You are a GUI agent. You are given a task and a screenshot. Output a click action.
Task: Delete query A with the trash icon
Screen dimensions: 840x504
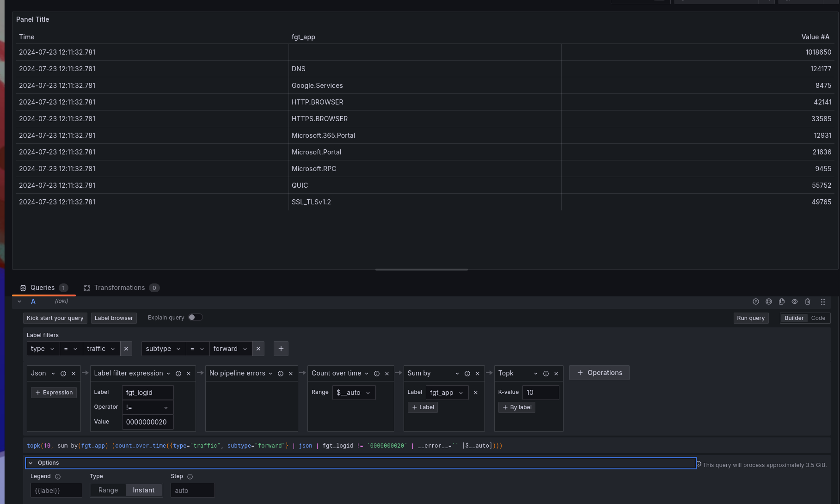[x=808, y=301]
